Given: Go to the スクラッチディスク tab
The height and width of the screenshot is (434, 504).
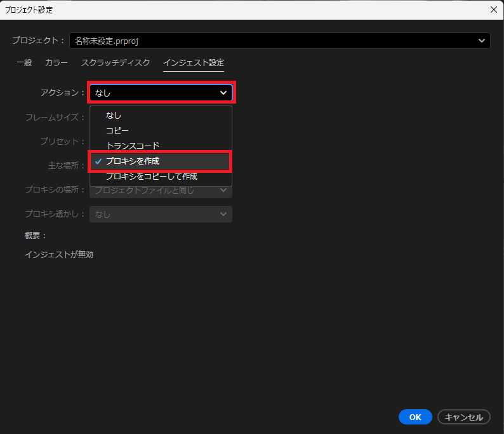Looking at the screenshot, I should pyautogui.click(x=116, y=63).
